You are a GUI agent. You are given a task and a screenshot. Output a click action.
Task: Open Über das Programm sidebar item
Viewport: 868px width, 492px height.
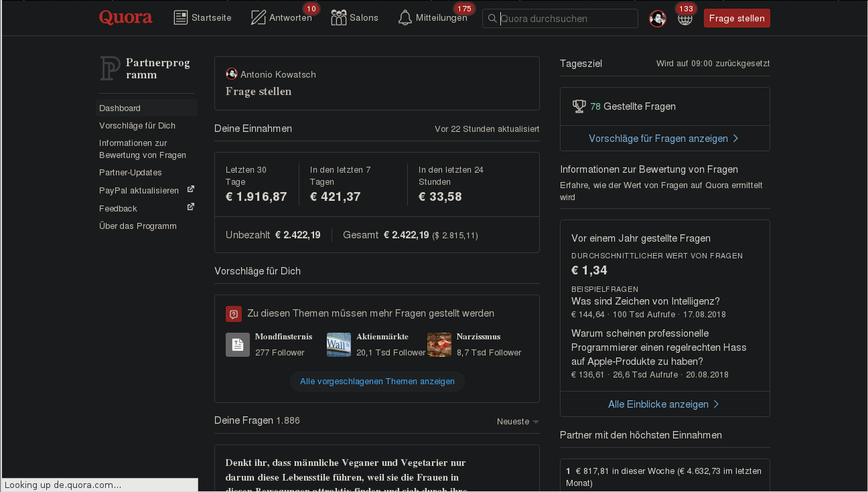coord(138,226)
